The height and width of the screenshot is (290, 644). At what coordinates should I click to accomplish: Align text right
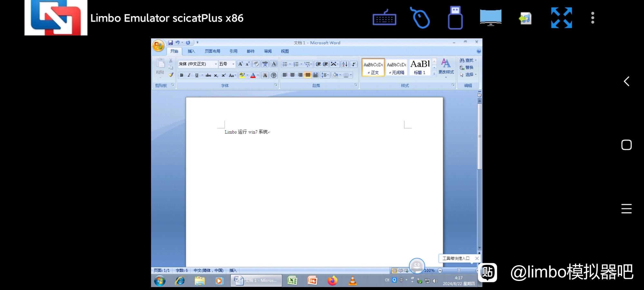(x=300, y=75)
